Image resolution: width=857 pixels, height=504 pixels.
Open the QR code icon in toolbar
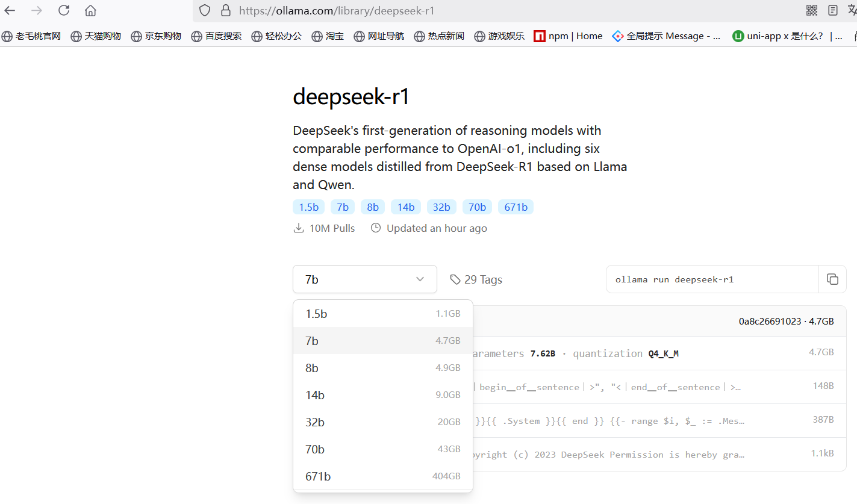[812, 10]
